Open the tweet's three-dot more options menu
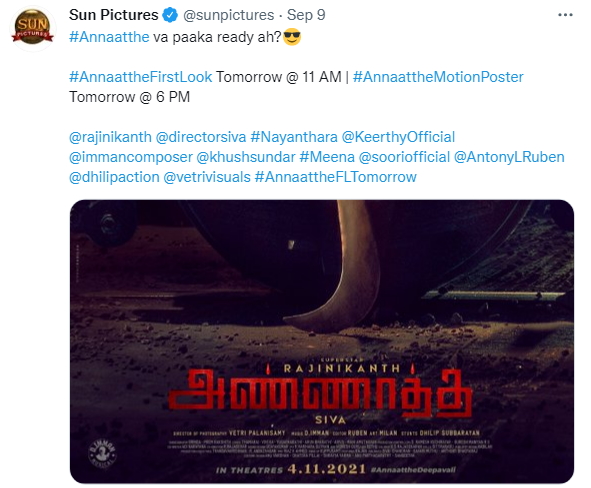The width and height of the screenshot is (591, 488). [x=565, y=15]
